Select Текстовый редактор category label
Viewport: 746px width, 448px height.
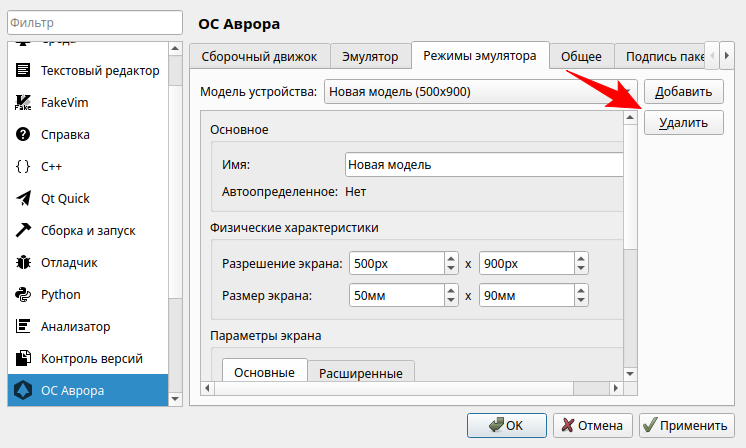(100, 70)
